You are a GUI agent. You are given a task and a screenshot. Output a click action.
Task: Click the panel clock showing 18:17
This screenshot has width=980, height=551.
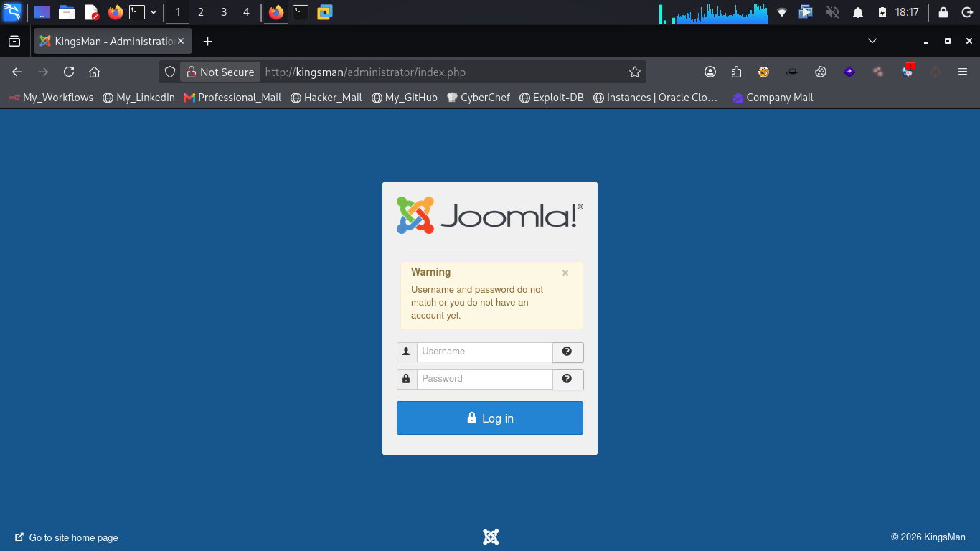tap(907, 12)
